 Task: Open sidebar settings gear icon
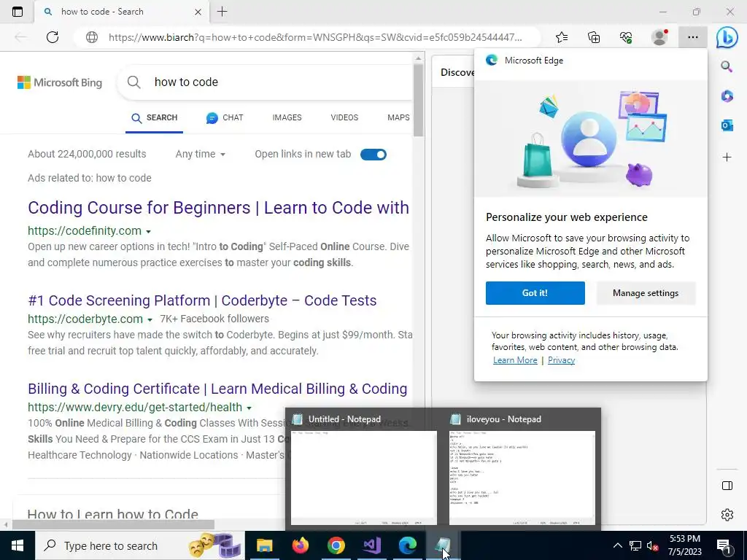pos(727,515)
